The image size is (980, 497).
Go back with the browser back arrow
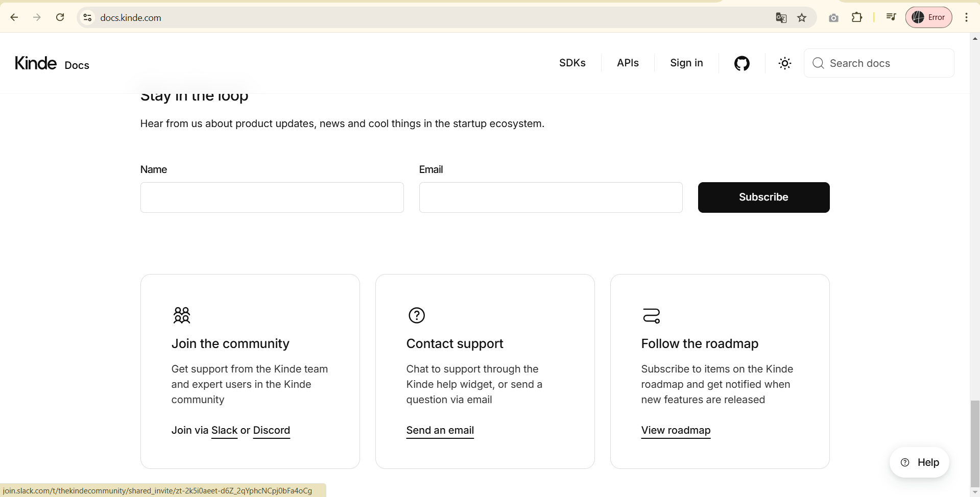point(14,17)
